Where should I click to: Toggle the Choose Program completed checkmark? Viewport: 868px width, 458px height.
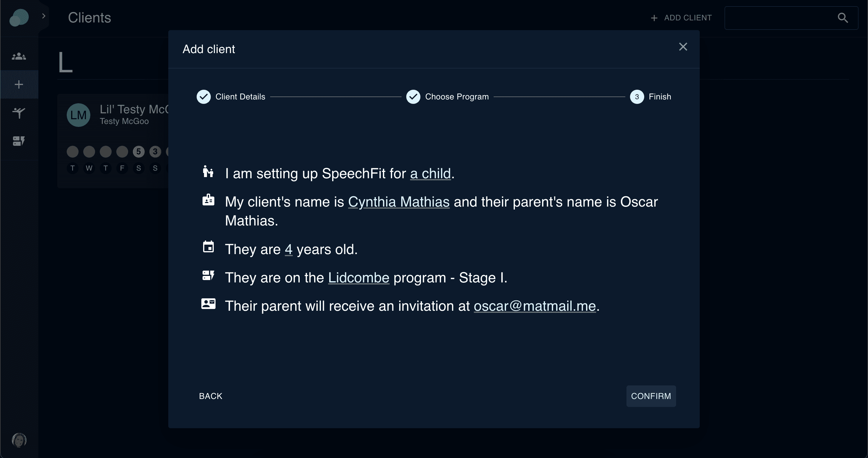(413, 96)
